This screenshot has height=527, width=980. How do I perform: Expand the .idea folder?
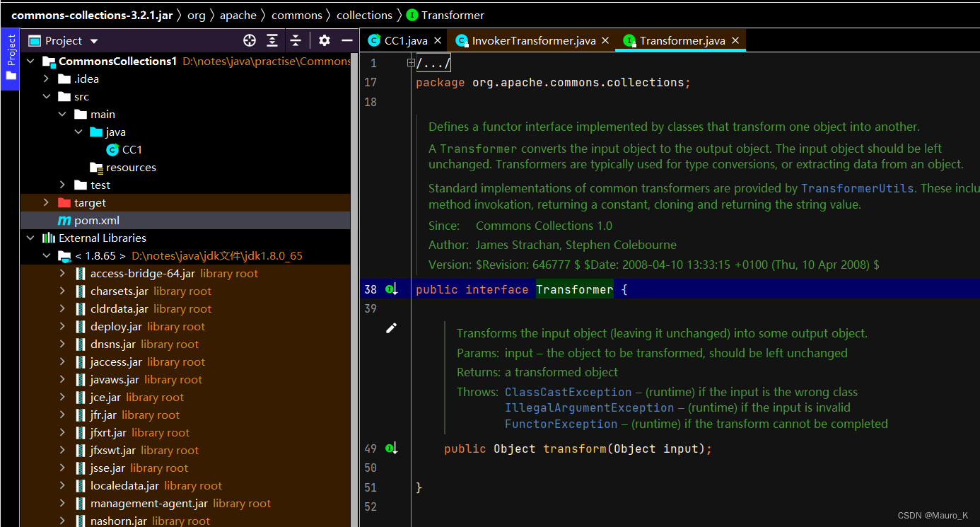(46, 79)
